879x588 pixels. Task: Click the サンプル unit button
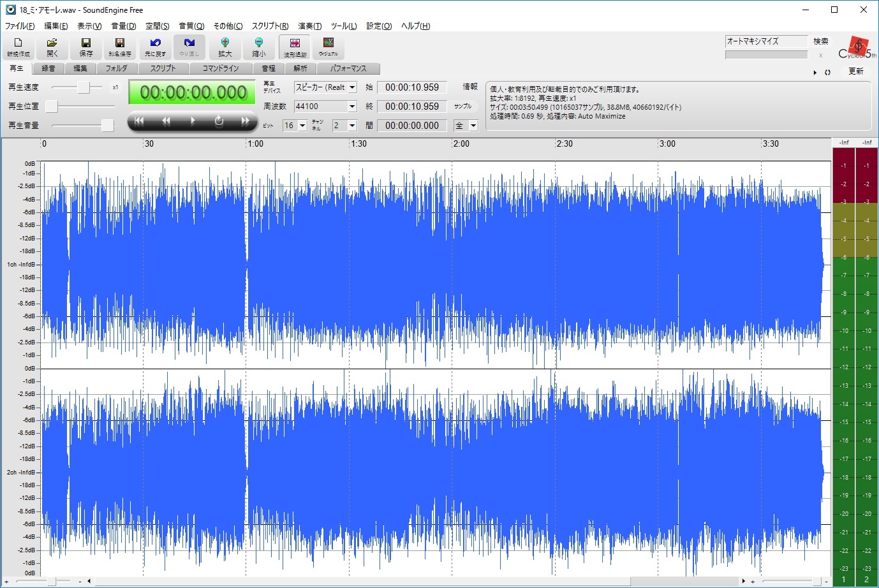pos(463,107)
